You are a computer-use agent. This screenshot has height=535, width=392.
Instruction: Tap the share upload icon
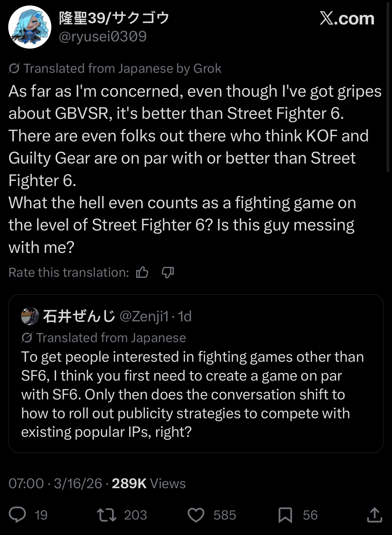(374, 515)
